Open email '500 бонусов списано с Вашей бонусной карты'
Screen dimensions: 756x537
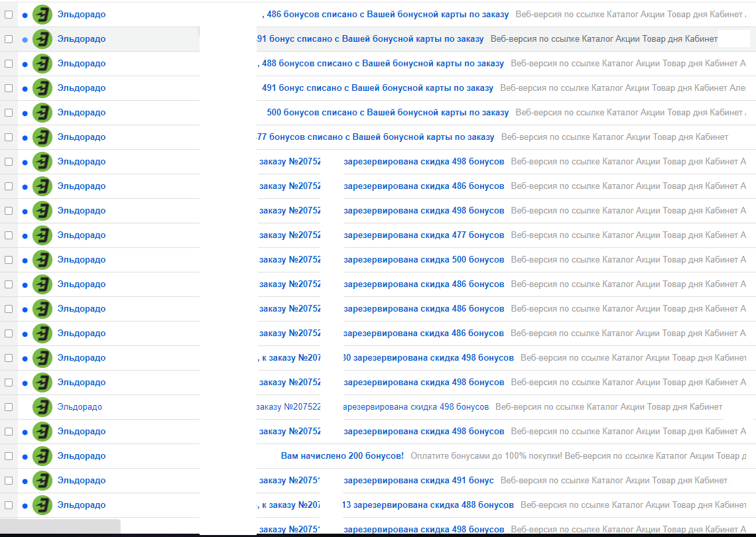(x=388, y=112)
